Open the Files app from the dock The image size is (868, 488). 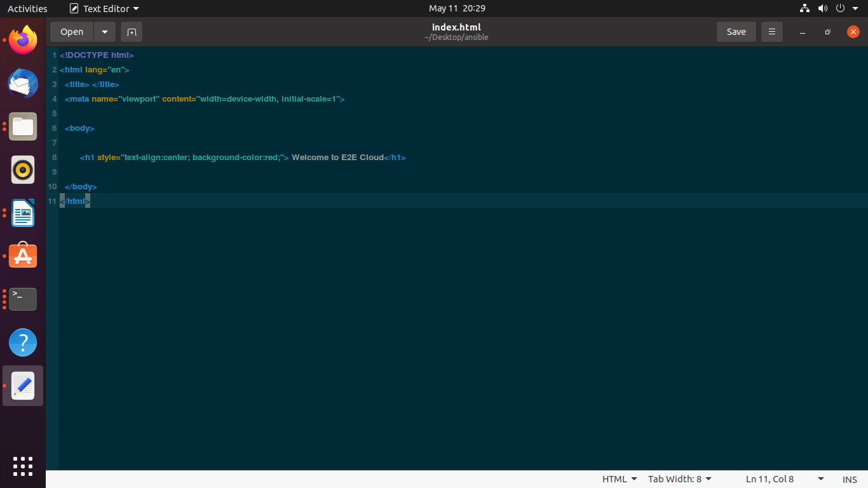tap(22, 126)
